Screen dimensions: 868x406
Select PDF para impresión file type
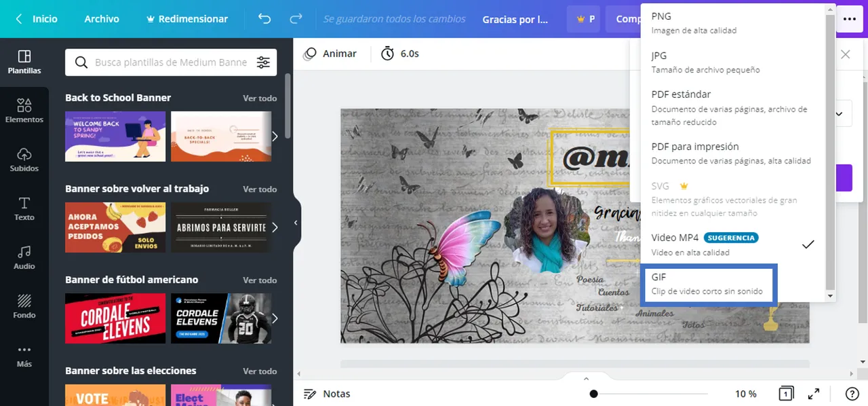click(732, 153)
